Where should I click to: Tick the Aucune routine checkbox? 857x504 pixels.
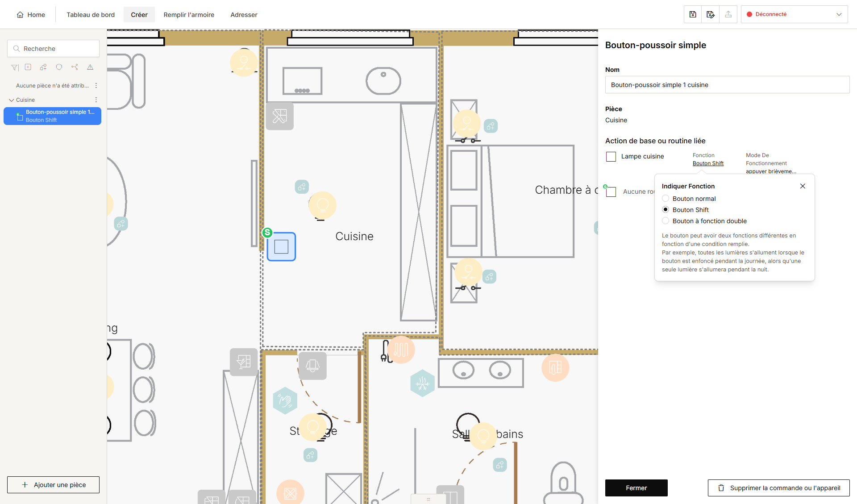(x=611, y=192)
